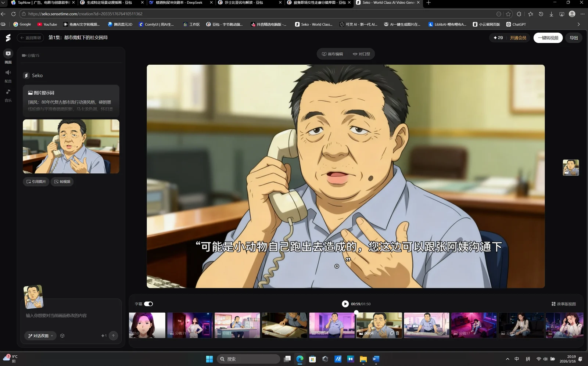Click the delete icon on the 00:04 clip

(x=397, y=333)
